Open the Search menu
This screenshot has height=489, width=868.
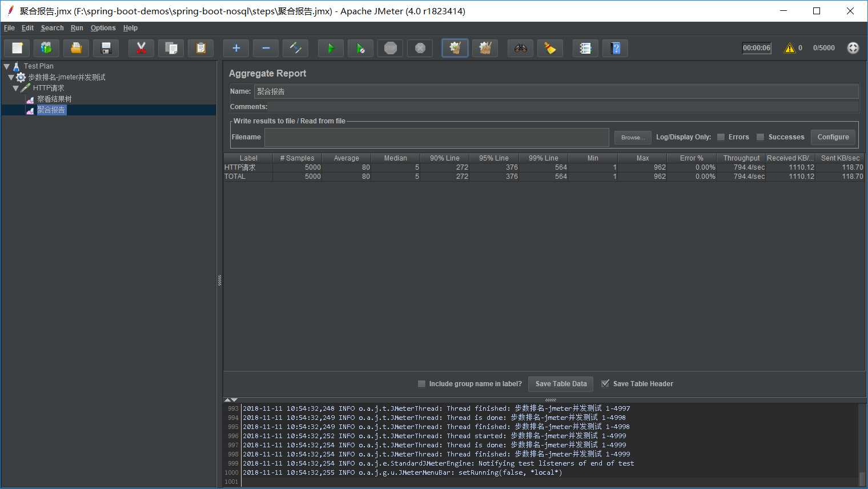pyautogui.click(x=52, y=28)
